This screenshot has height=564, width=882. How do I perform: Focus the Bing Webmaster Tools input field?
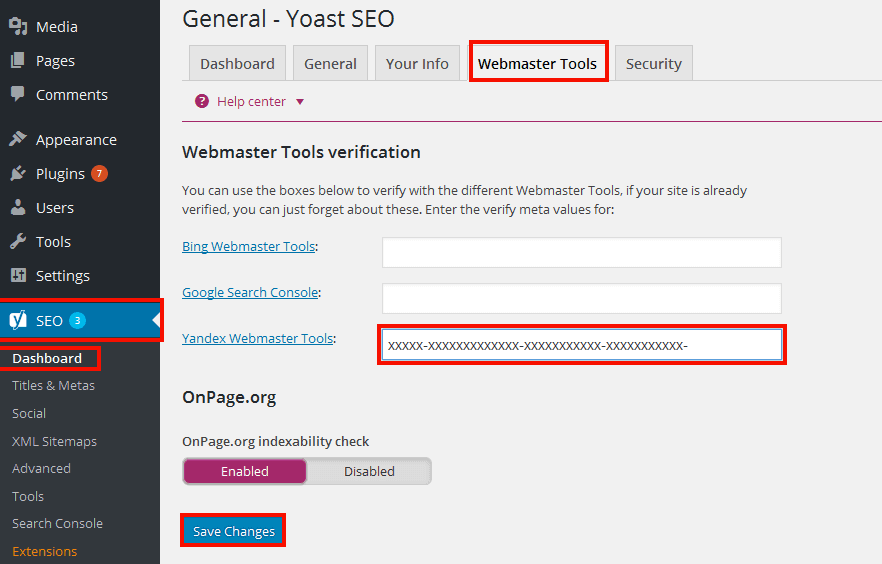coord(582,252)
